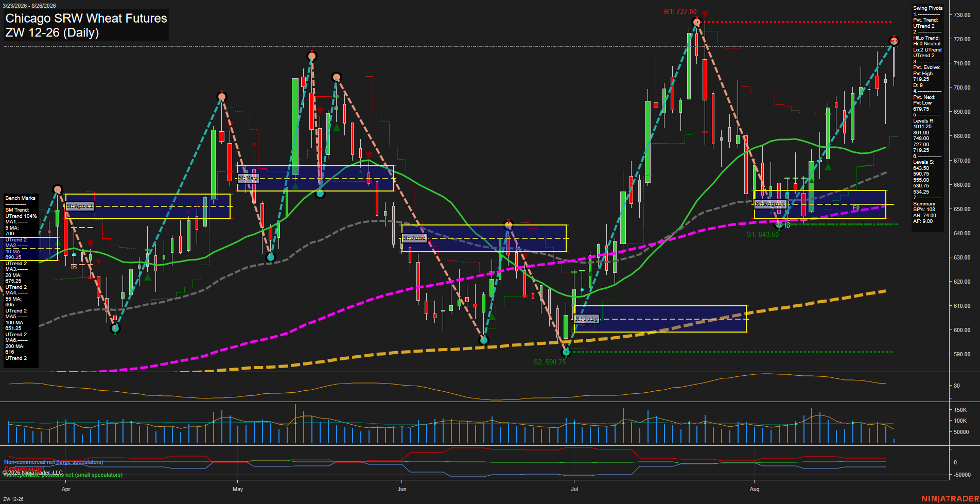The height and width of the screenshot is (504, 980).
Task: Click the -50000 COT axis label
Action: point(962,475)
